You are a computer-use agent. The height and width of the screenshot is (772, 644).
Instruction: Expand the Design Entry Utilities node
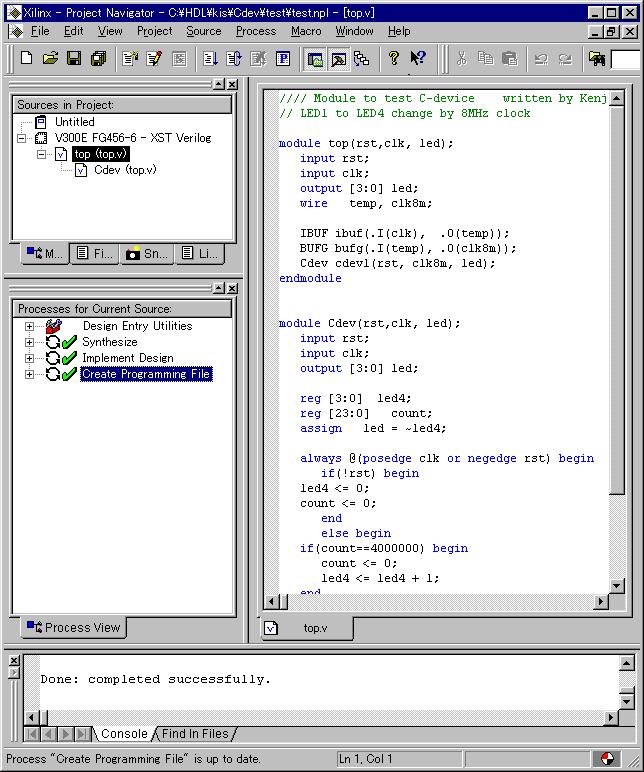point(30,326)
